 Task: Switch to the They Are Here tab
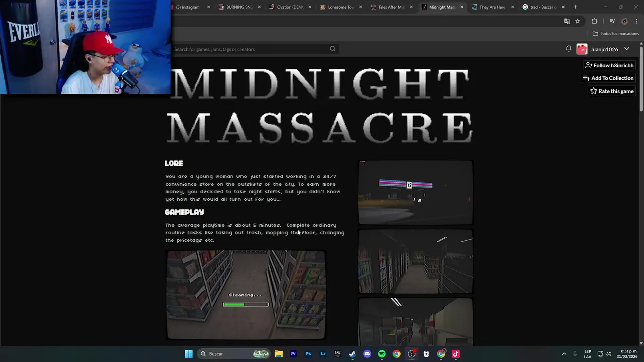tap(492, 7)
